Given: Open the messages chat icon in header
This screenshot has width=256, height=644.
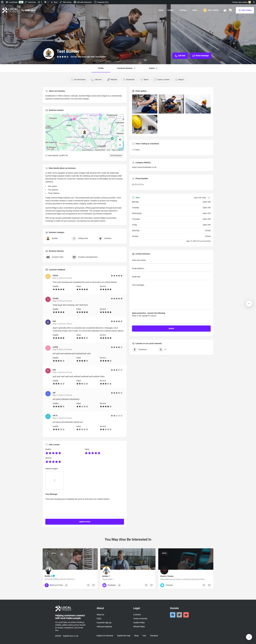Looking at the screenshot, I should click(230, 10).
